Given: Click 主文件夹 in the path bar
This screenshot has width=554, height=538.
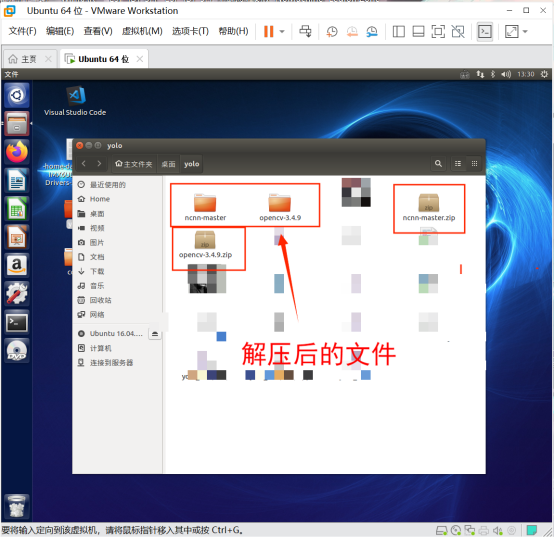Looking at the screenshot, I should 134,164.
